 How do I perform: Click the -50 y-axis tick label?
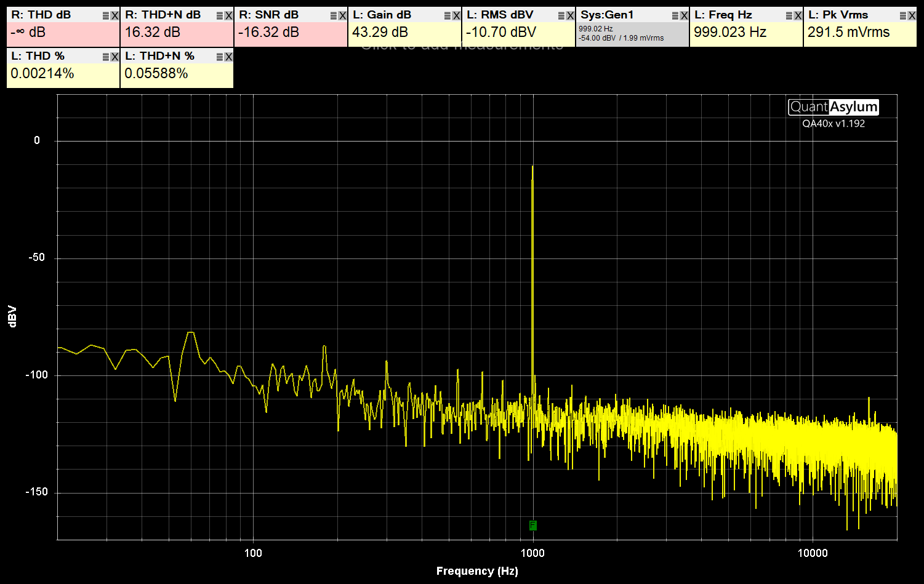(x=36, y=257)
